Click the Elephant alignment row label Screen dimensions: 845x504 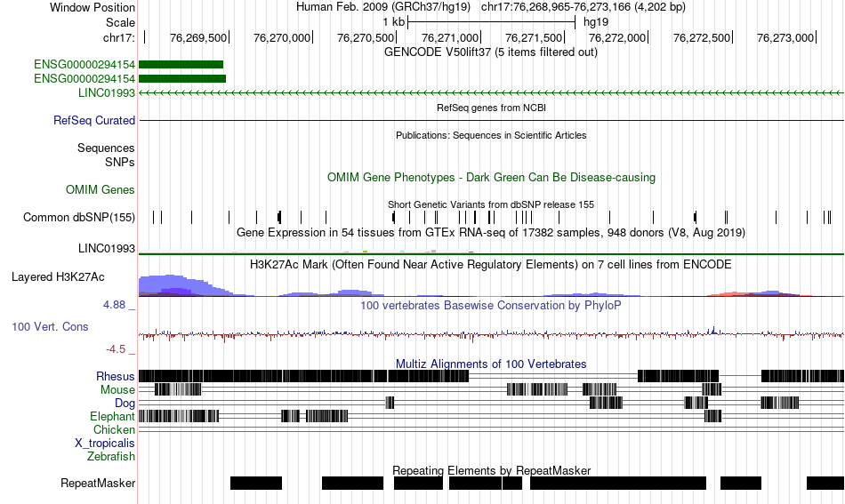click(x=112, y=417)
